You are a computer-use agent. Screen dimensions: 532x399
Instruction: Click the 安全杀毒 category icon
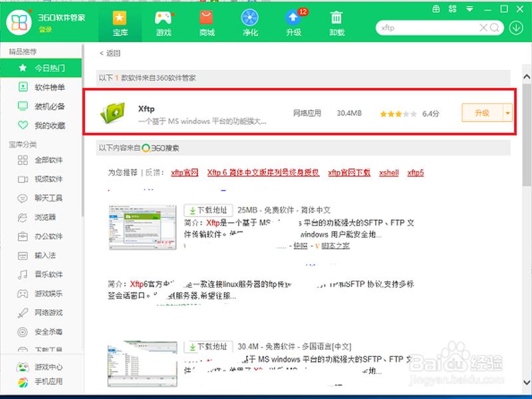(23, 332)
